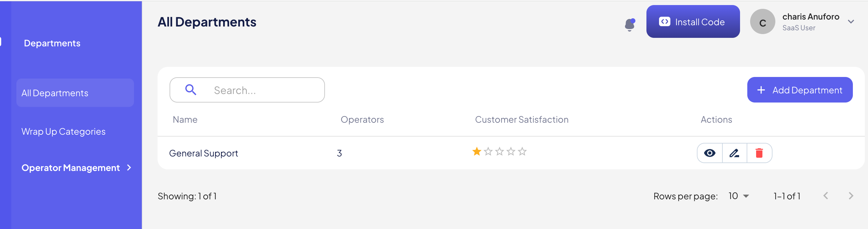Screen dimensions: 868x229
Task: Click the Customer Satisfaction column header
Action: point(521,120)
